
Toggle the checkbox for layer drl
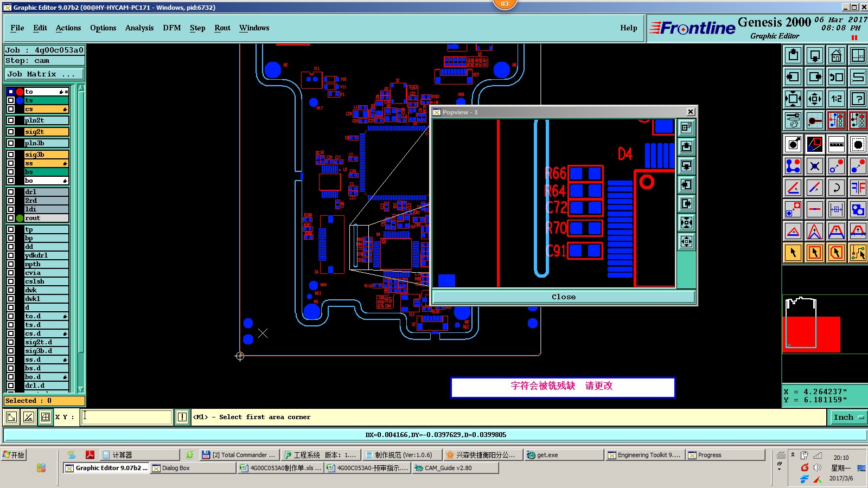coord(11,192)
